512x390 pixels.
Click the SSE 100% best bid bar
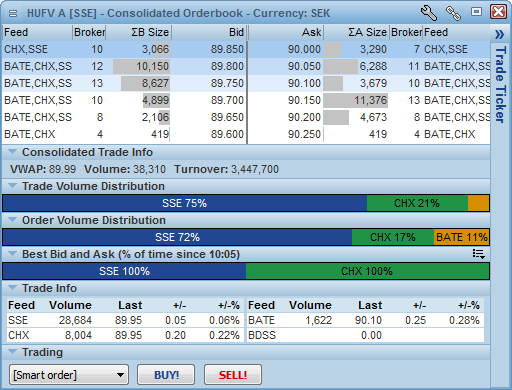point(124,271)
